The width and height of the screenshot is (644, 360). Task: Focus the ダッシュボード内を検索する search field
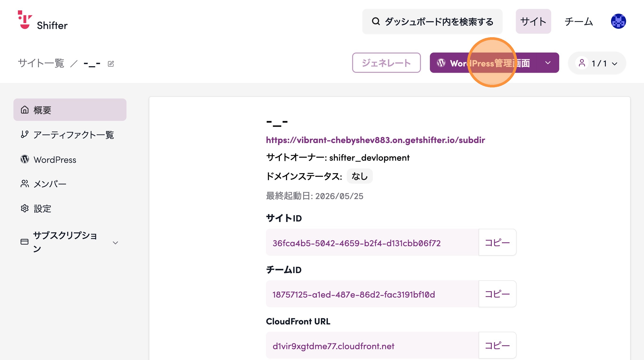(432, 21)
